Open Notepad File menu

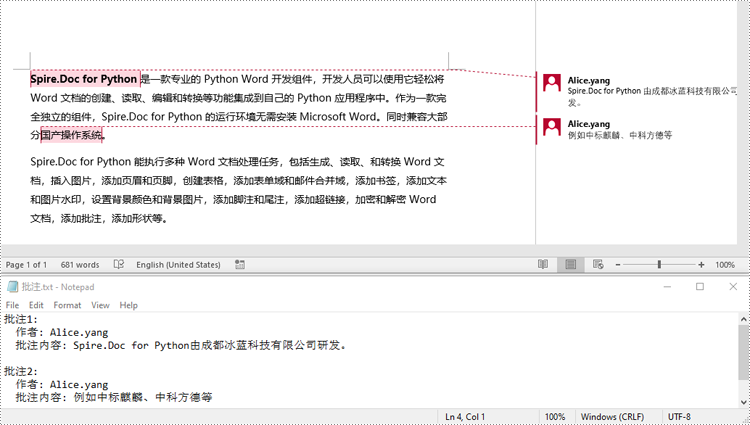click(12, 305)
